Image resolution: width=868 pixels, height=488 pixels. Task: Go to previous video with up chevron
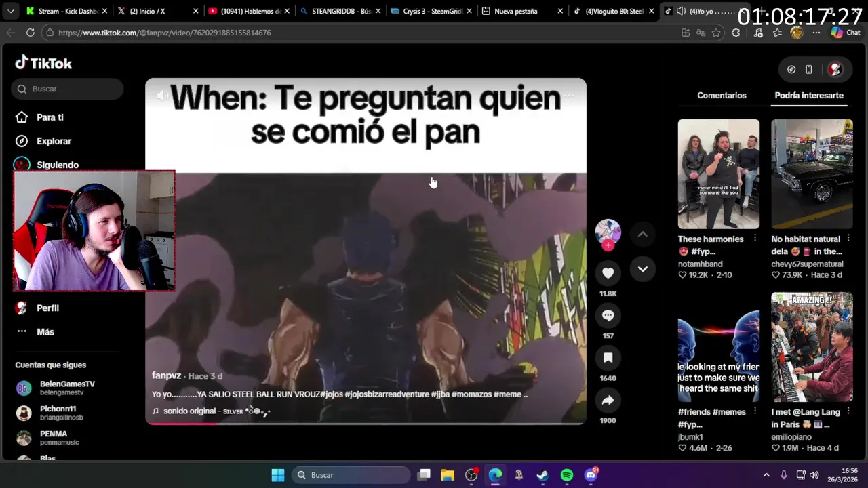(642, 235)
